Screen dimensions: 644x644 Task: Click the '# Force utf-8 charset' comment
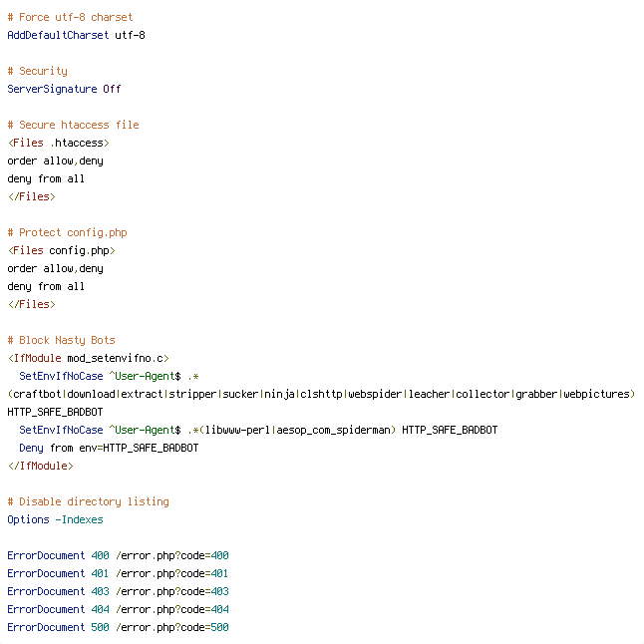tap(70, 17)
